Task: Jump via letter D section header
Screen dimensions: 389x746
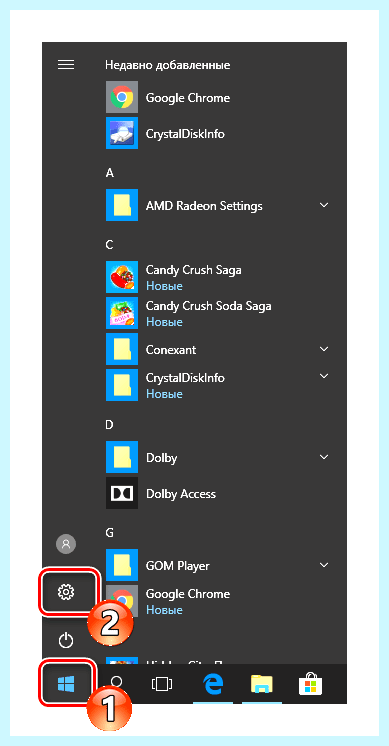Action: click(109, 425)
